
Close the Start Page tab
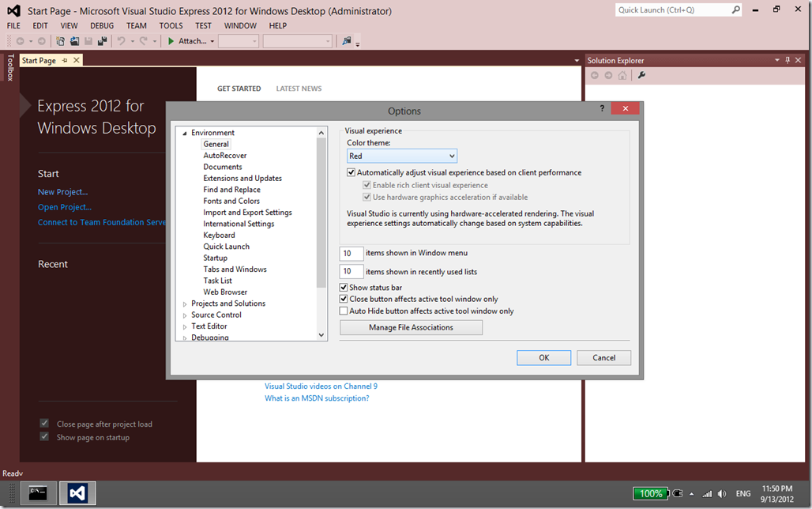pos(76,60)
